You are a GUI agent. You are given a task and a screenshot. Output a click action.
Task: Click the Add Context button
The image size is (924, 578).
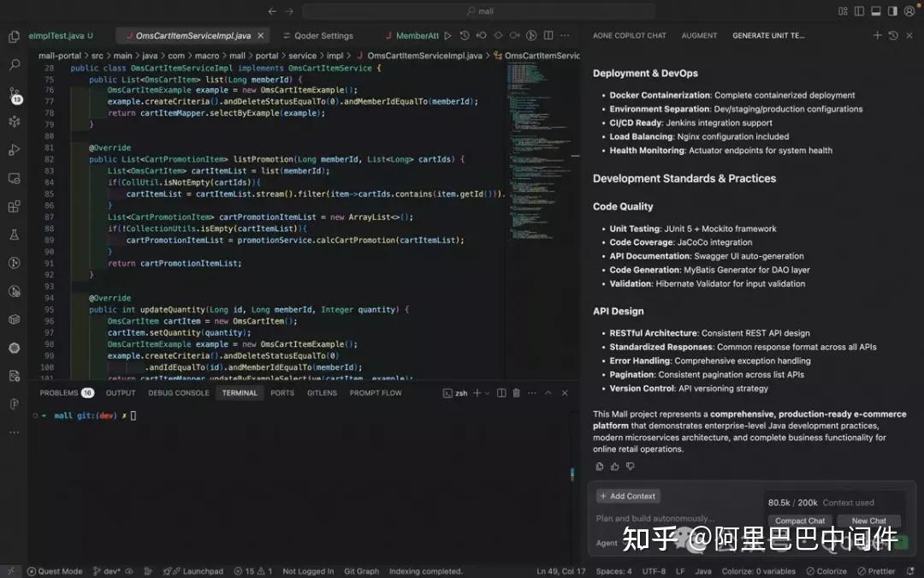point(628,496)
